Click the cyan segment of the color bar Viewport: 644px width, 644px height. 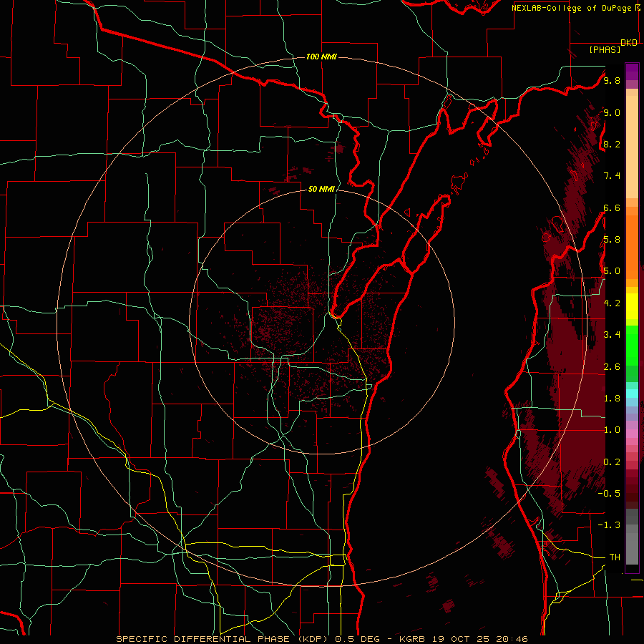pyautogui.click(x=632, y=394)
